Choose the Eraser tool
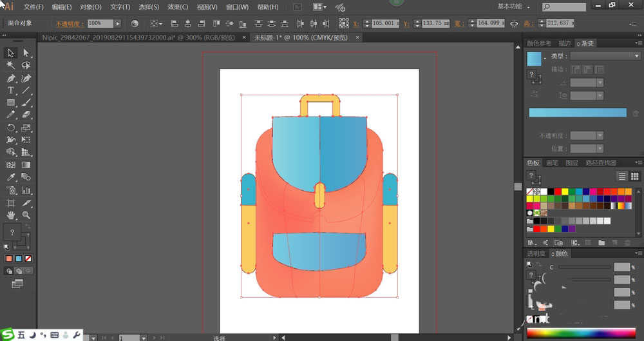The width and height of the screenshot is (644, 341). point(26,115)
